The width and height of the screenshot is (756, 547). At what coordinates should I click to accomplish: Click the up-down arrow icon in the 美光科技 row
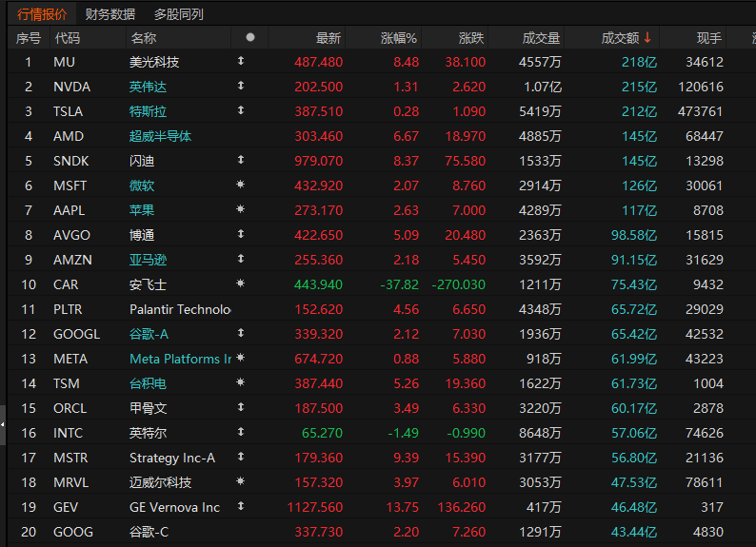[x=241, y=61]
